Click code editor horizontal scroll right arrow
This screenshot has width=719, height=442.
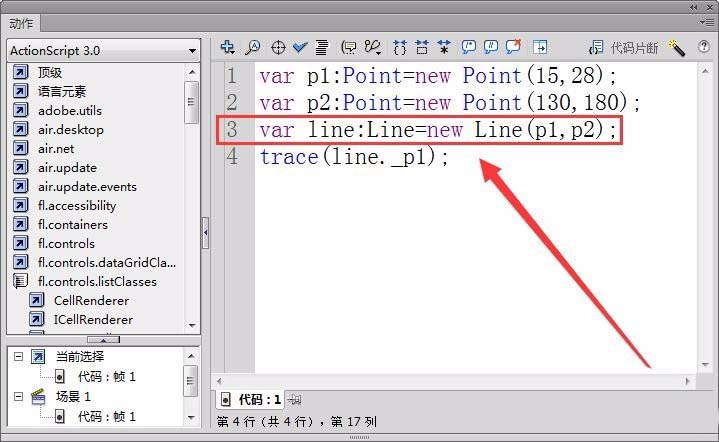click(687, 381)
